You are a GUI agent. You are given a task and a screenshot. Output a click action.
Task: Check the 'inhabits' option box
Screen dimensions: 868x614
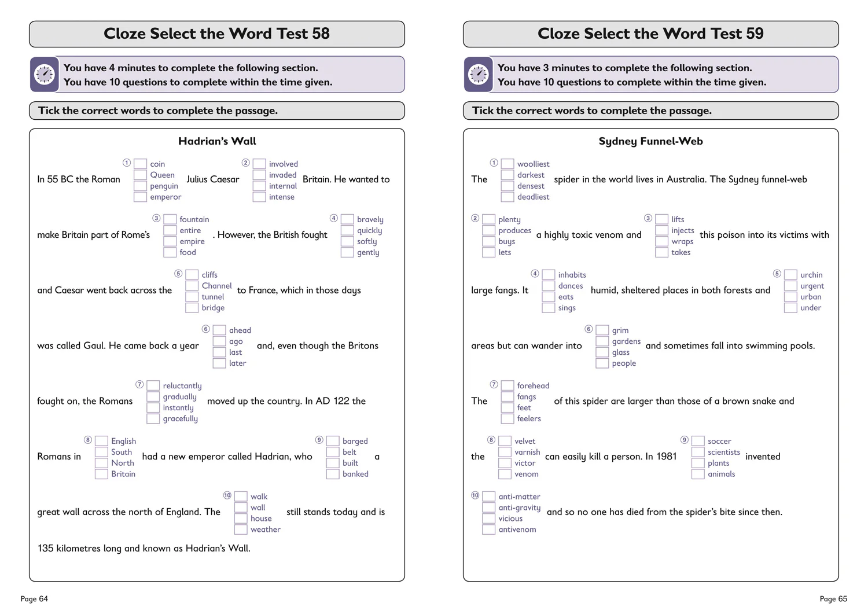pos(549,275)
